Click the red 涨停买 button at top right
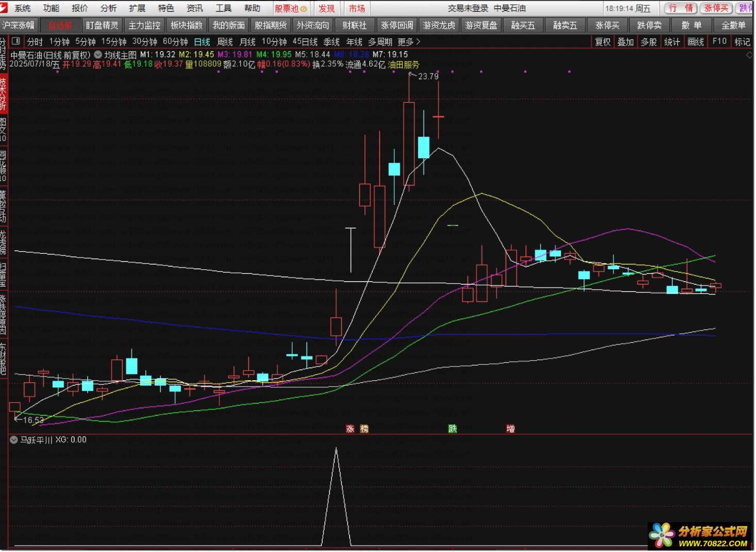The height and width of the screenshot is (552, 756). [717, 8]
